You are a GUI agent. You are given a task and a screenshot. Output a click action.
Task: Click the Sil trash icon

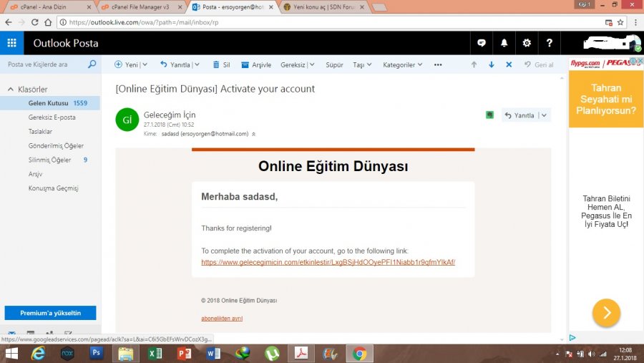coord(216,64)
